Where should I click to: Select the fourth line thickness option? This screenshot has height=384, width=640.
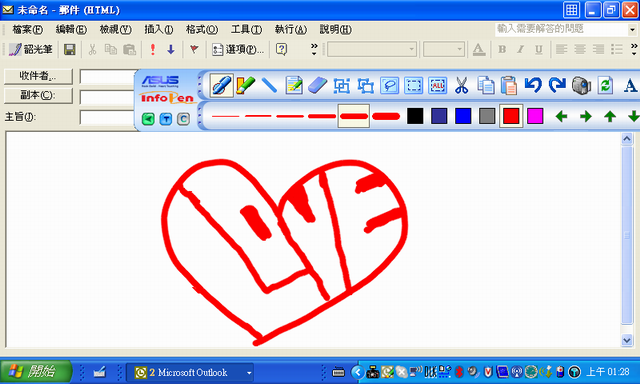[x=322, y=116]
